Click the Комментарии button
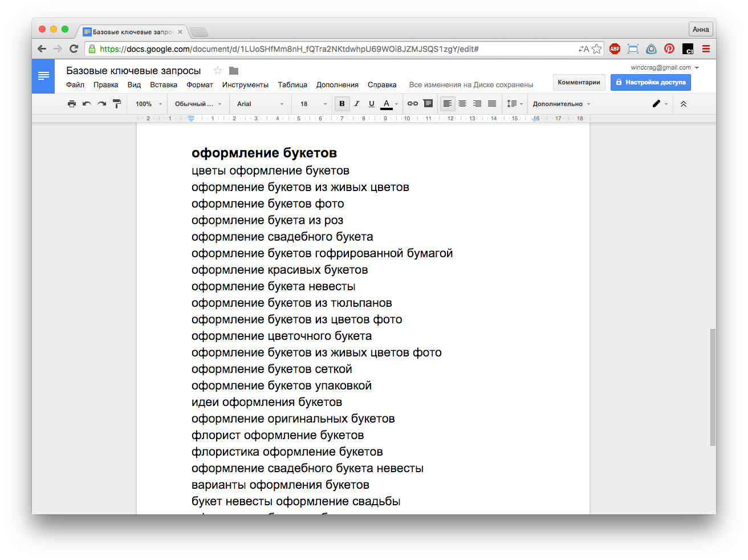The width and height of the screenshot is (748, 560). coord(579,83)
